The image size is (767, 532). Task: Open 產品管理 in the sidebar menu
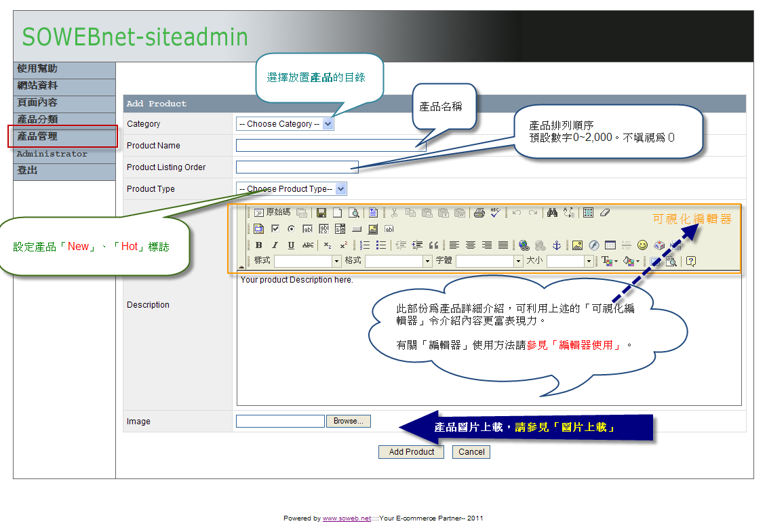point(38,137)
